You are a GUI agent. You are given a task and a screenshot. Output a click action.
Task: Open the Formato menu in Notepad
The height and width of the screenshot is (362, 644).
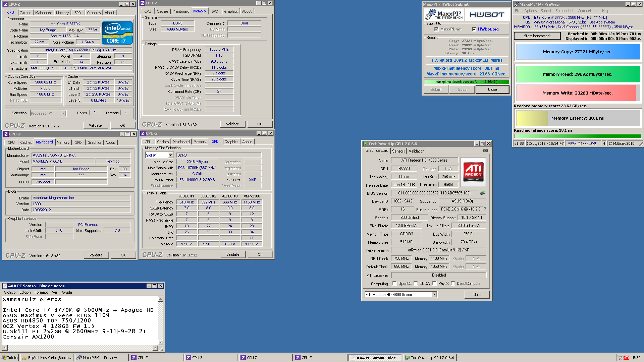41,292
